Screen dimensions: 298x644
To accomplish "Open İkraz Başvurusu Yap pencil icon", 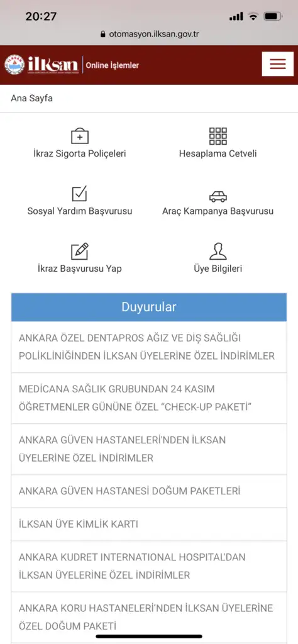I will click(x=80, y=251).
